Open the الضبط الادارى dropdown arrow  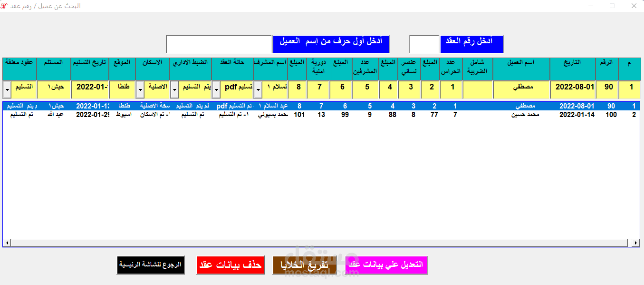[x=174, y=88]
